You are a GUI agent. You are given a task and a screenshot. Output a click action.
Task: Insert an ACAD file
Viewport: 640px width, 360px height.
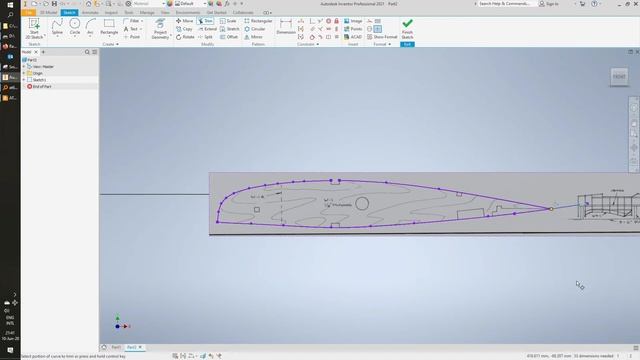pyautogui.click(x=353, y=37)
